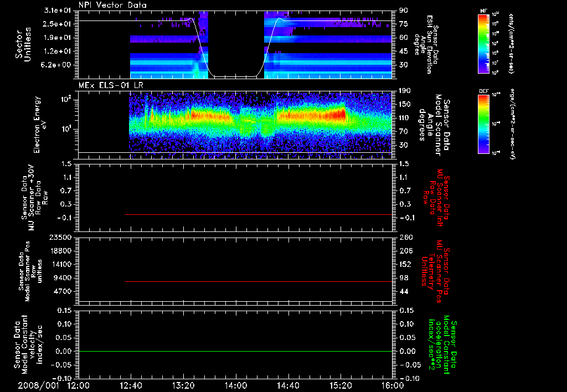
Task: Click the "2.5e+01" sector tick value
Action: coord(58,24)
